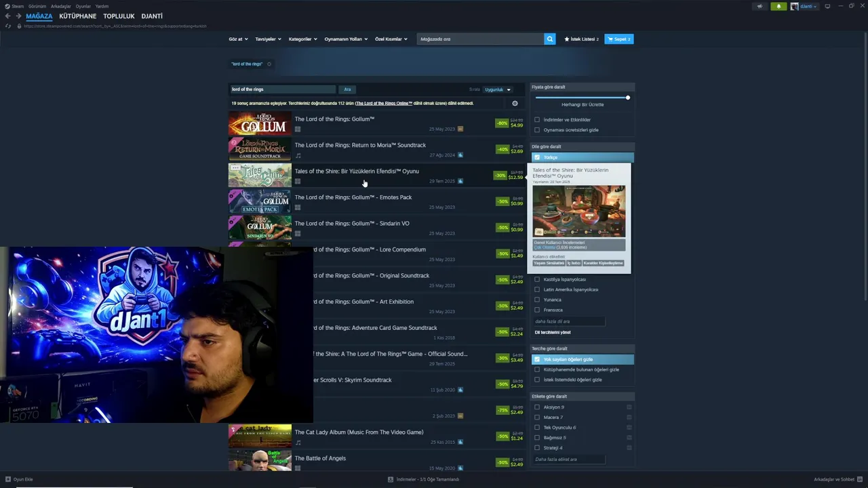Screen dimensions: 868x488
Task: Click the Mağazada ara search field
Action: [481, 39]
